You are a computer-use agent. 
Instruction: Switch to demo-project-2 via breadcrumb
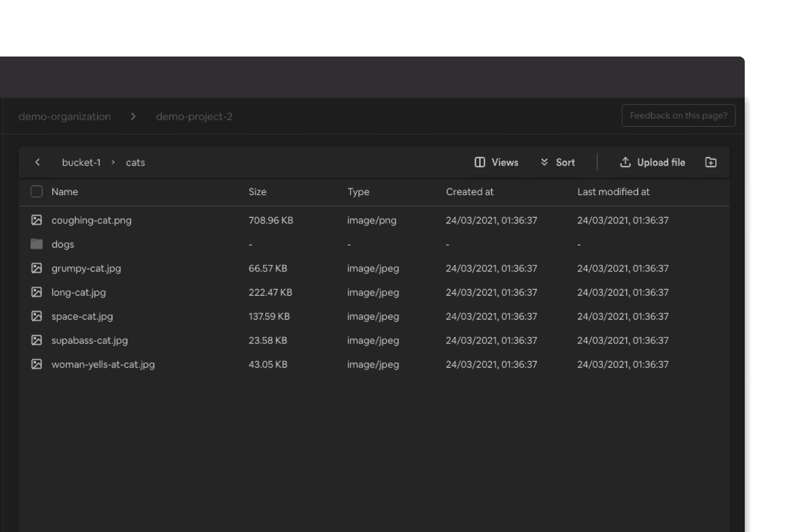194,116
